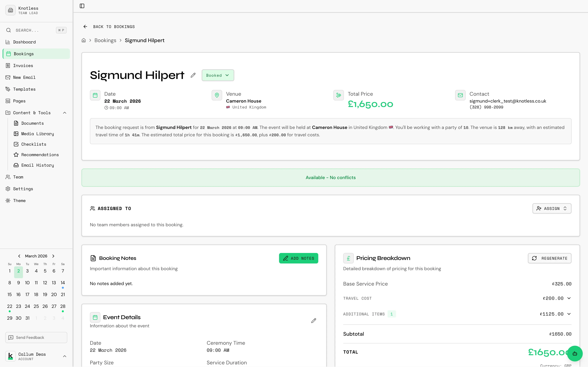Open the Checklists tool
The height and width of the screenshot is (367, 588).
point(33,144)
